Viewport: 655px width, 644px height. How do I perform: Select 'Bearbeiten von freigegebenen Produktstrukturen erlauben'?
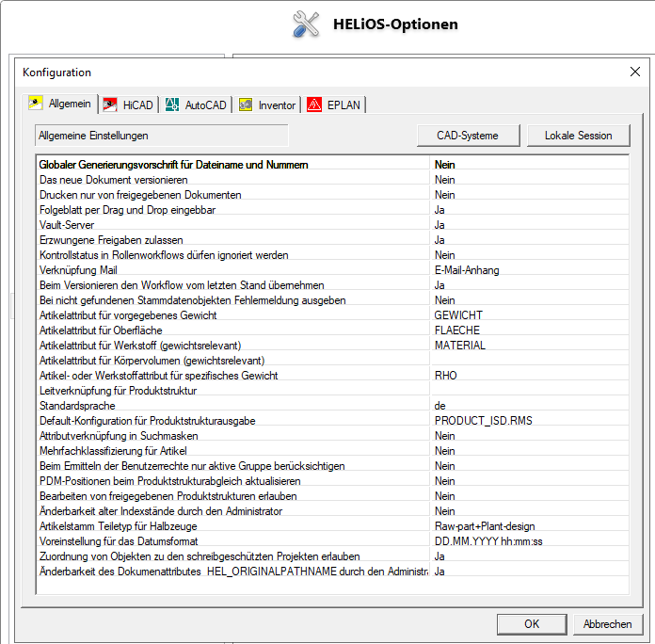point(333,495)
